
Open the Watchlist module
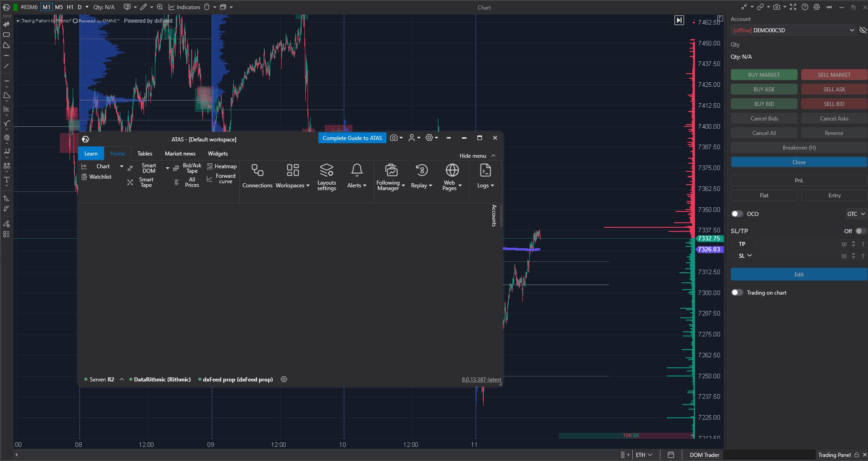tap(96, 177)
